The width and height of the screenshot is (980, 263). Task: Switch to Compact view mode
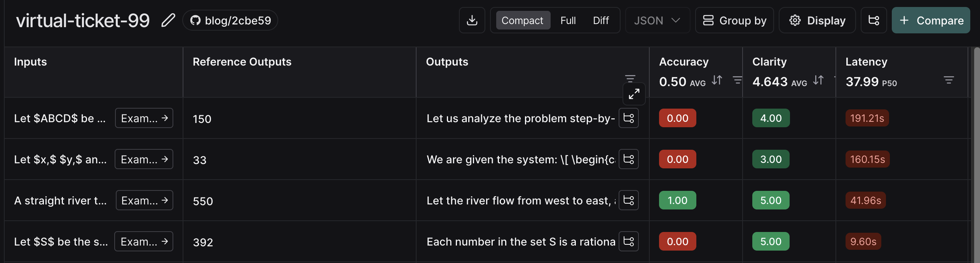click(x=522, y=20)
